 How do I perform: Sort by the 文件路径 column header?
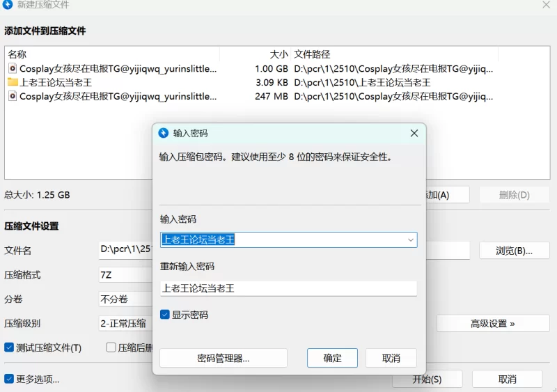[x=312, y=54]
